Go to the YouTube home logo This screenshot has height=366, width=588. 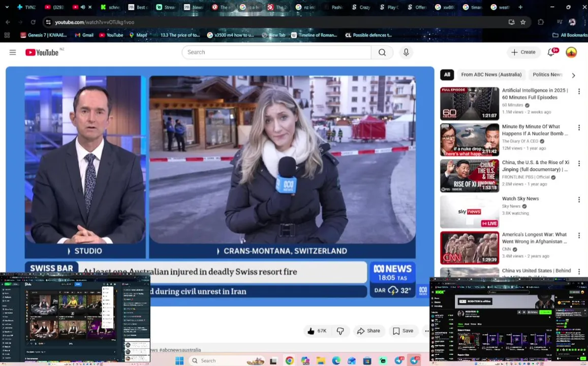click(x=42, y=52)
